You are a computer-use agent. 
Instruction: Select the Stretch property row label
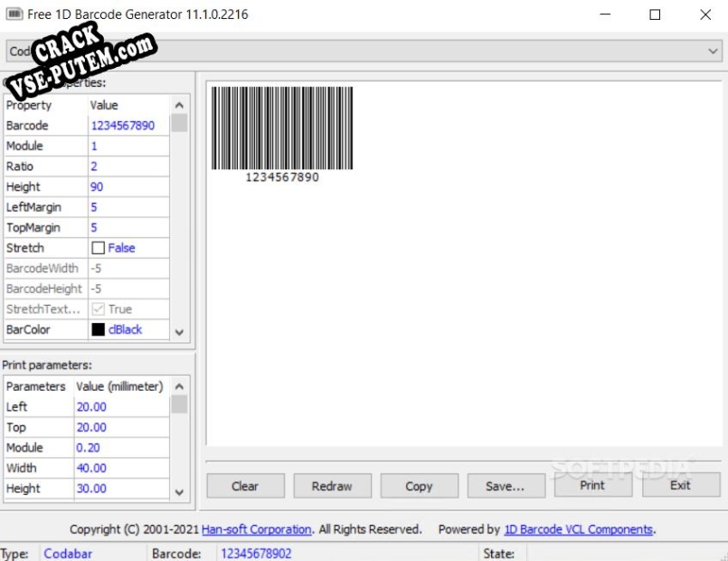25,248
